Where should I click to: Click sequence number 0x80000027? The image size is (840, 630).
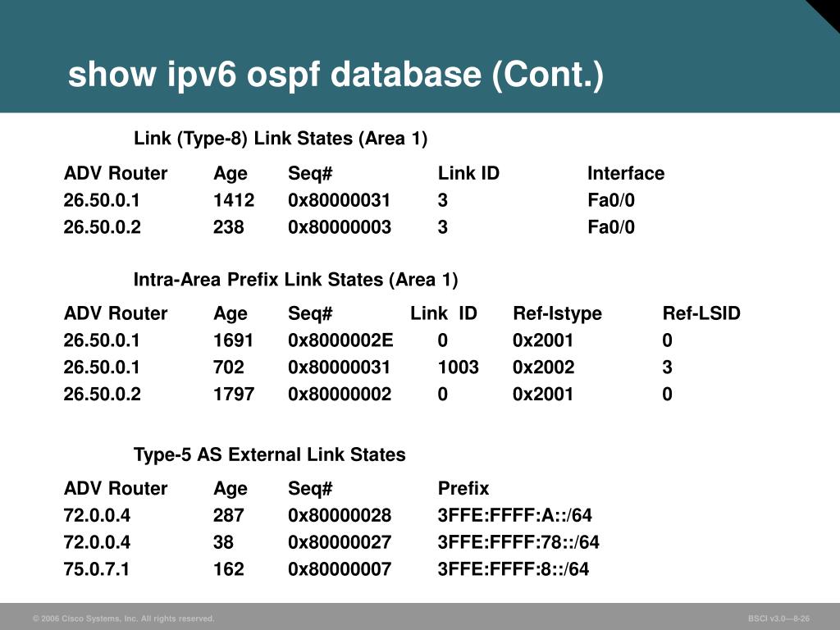[x=340, y=542]
